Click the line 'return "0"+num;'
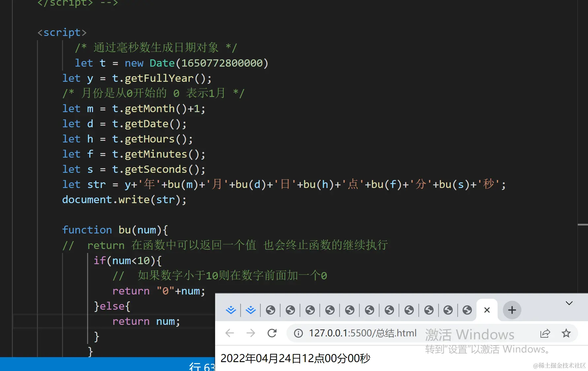This screenshot has width=588, height=371. click(159, 291)
